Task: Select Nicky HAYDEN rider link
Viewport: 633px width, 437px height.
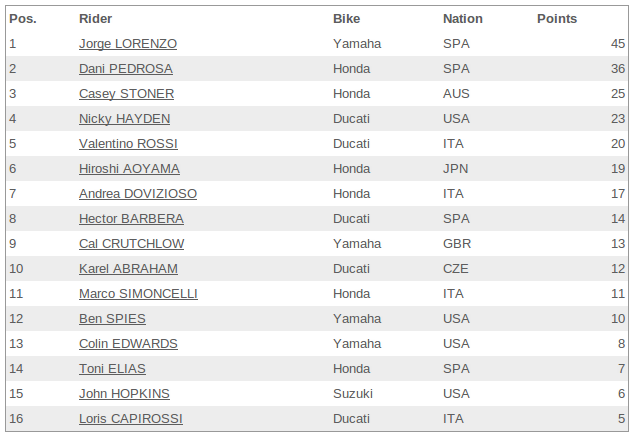Action: pyautogui.click(x=124, y=119)
